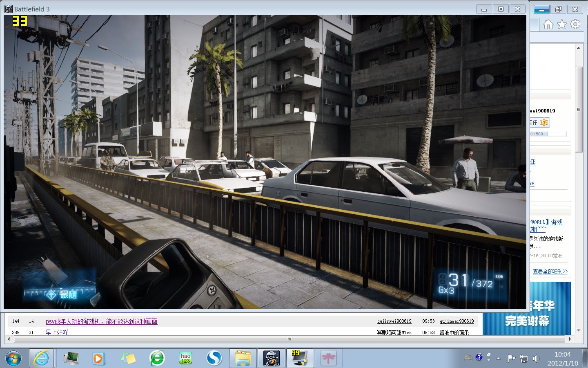Open the Windows Explorer folder taskbar icon
This screenshot has width=588, height=368.
pyautogui.click(x=243, y=358)
